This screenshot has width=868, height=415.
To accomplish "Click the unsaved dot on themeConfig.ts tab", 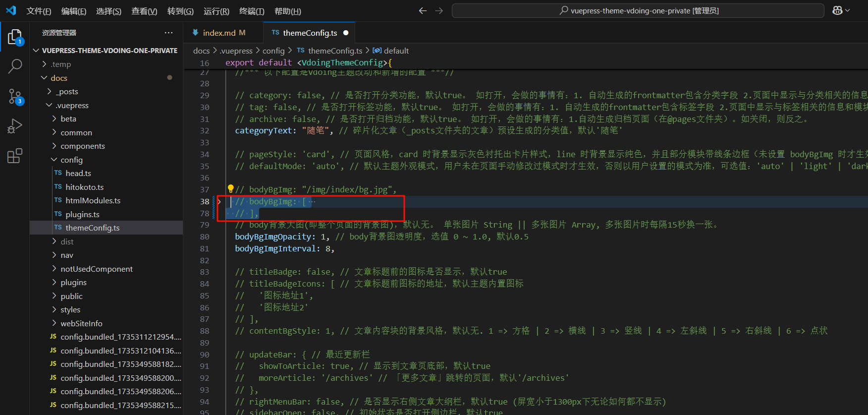I will 346,33.
